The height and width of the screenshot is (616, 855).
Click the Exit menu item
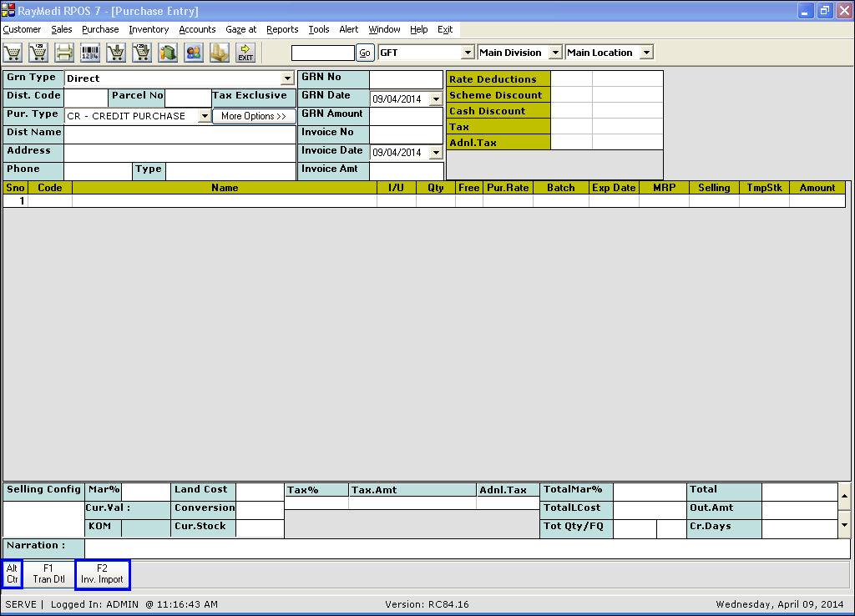(x=445, y=29)
